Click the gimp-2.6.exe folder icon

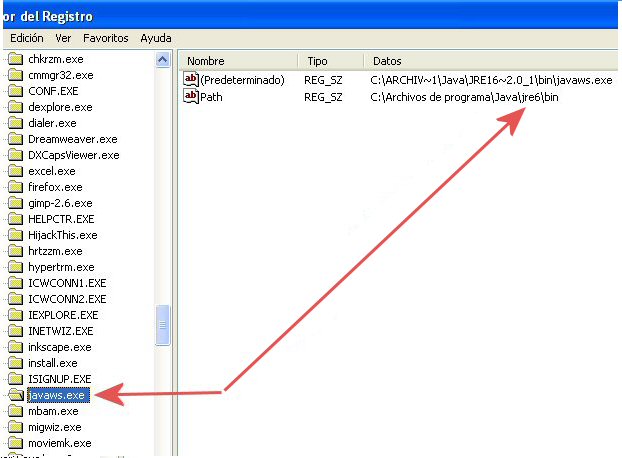(15, 203)
